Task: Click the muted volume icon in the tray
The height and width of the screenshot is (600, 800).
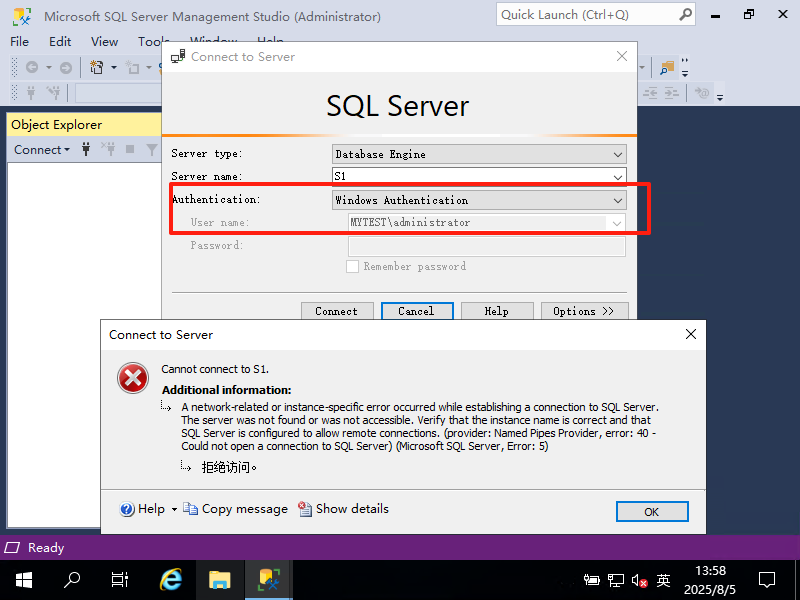Action: (x=639, y=580)
